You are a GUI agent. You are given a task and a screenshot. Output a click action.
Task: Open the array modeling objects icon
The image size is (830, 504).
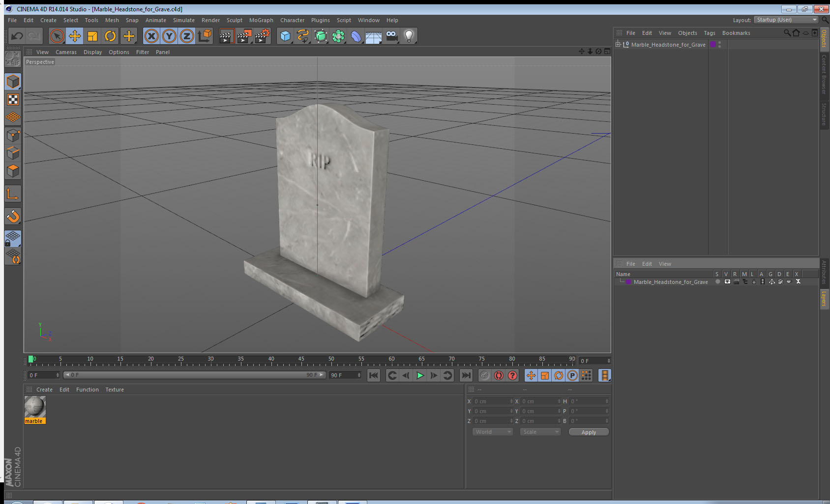click(x=338, y=36)
